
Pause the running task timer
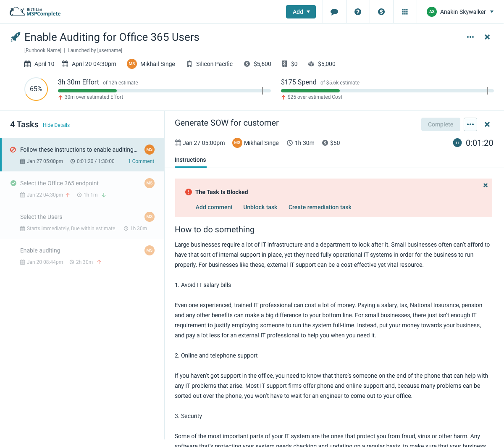tap(457, 143)
